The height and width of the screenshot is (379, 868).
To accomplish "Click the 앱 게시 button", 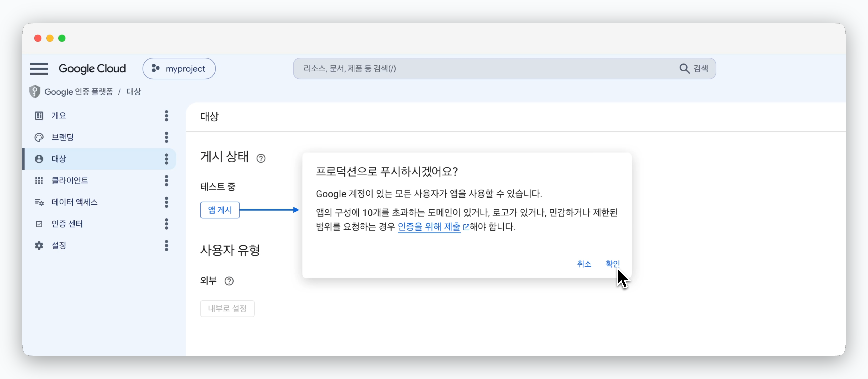I will coord(220,210).
